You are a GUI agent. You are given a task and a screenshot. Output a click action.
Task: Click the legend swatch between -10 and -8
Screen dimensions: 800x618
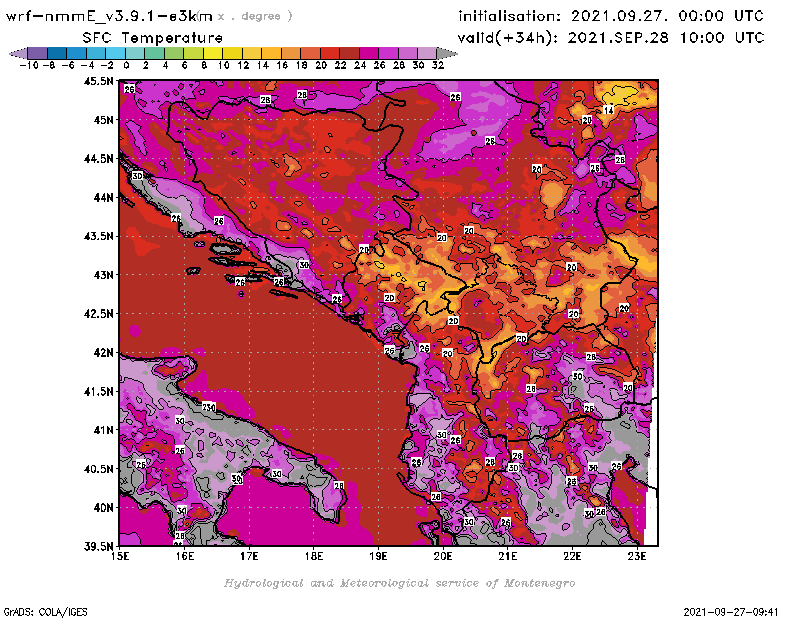tap(38, 53)
